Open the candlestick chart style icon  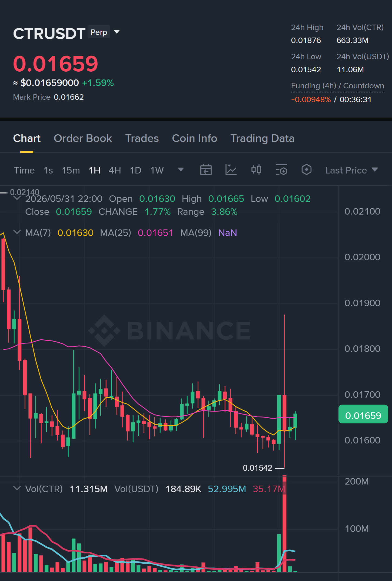point(256,170)
